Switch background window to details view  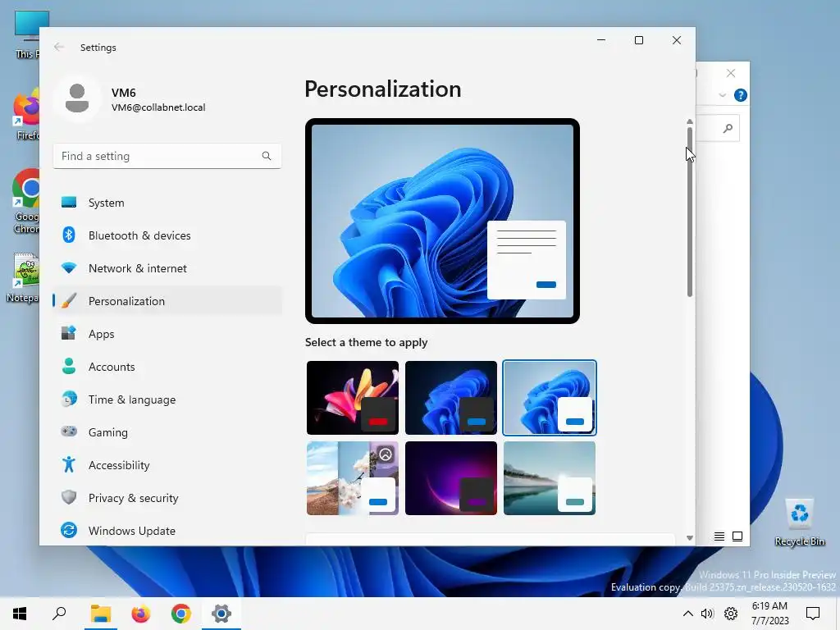click(719, 536)
